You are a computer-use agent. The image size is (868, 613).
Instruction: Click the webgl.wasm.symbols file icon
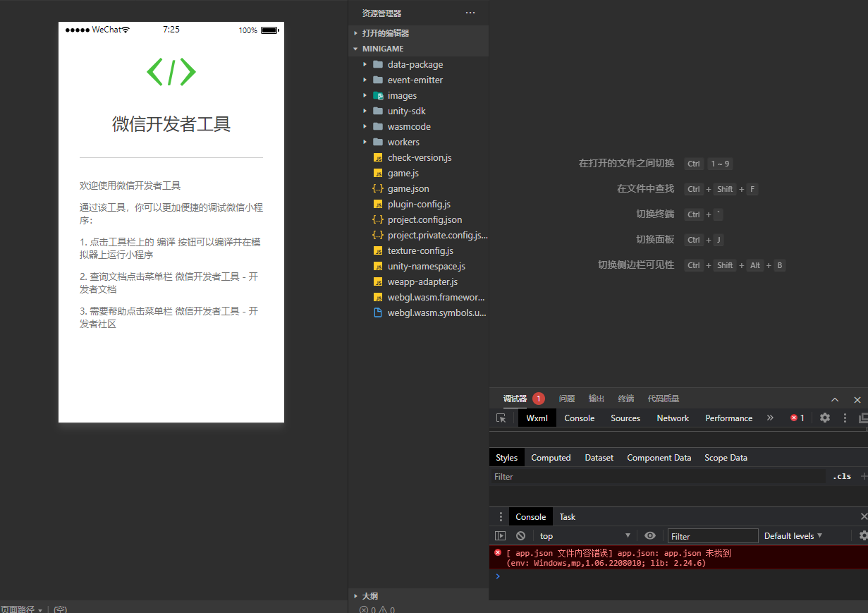pos(378,313)
